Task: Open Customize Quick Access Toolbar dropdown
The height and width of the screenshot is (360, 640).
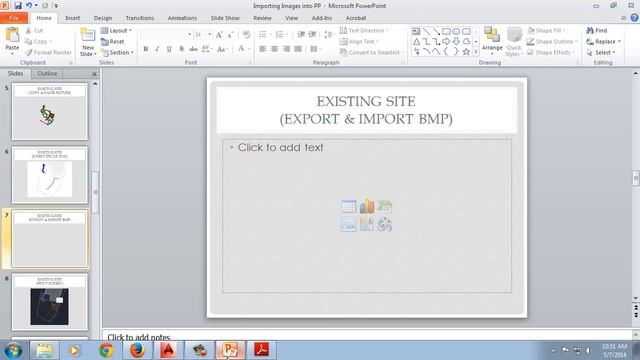Action: [x=56, y=6]
